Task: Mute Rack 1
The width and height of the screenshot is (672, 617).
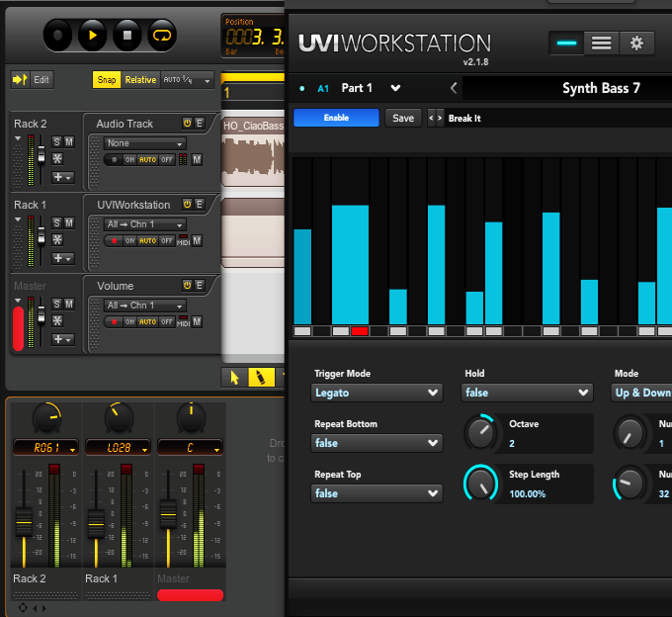Action: (68, 222)
